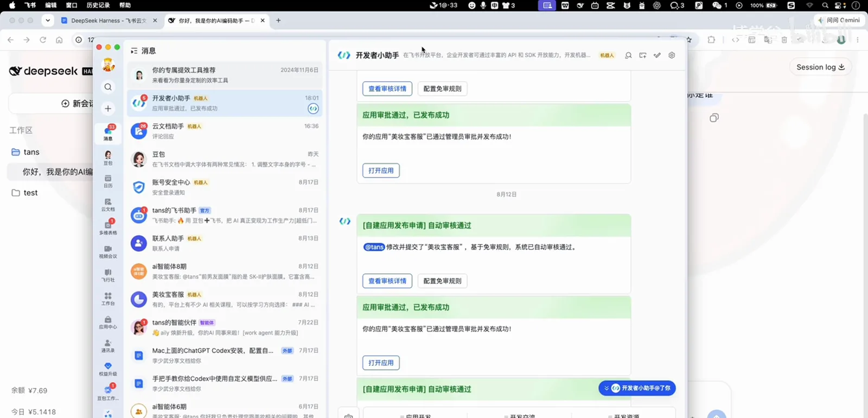868x418 pixels.
Task: Click user avatar atop Feishu sidebar
Action: point(108,65)
